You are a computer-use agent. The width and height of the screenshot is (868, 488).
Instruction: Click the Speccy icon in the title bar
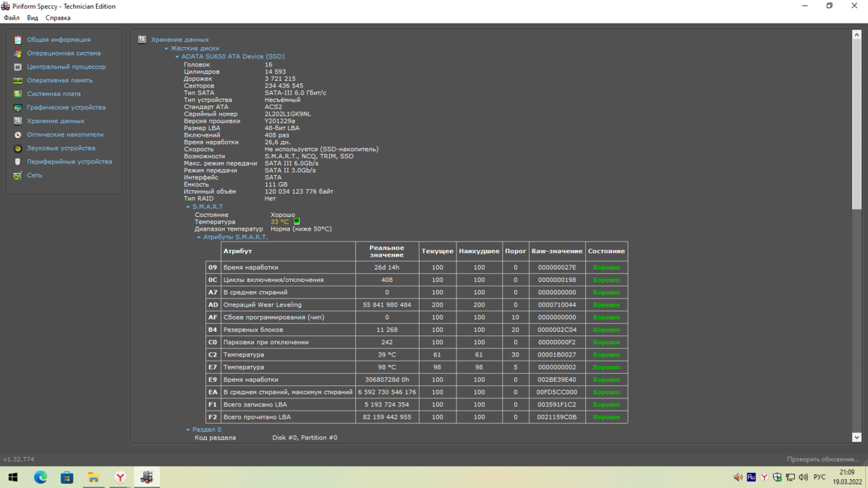[6, 6]
